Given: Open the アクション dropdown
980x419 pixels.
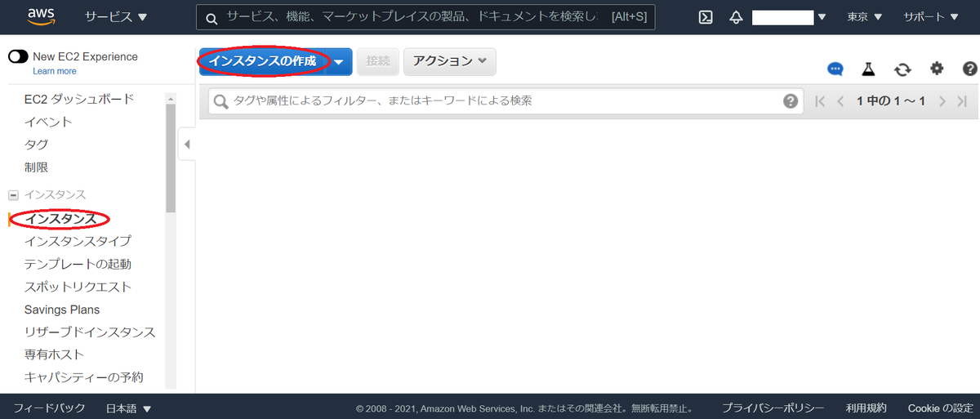Looking at the screenshot, I should 449,61.
